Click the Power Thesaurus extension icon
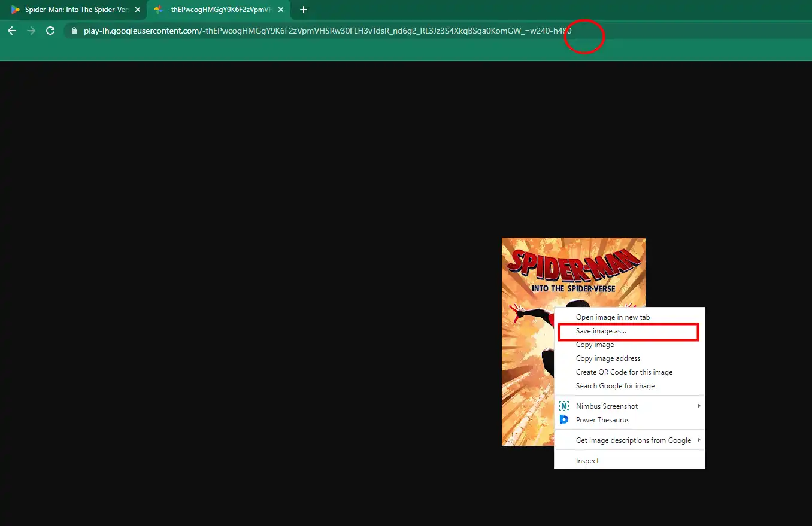Viewport: 812px width, 526px height. 563,420
